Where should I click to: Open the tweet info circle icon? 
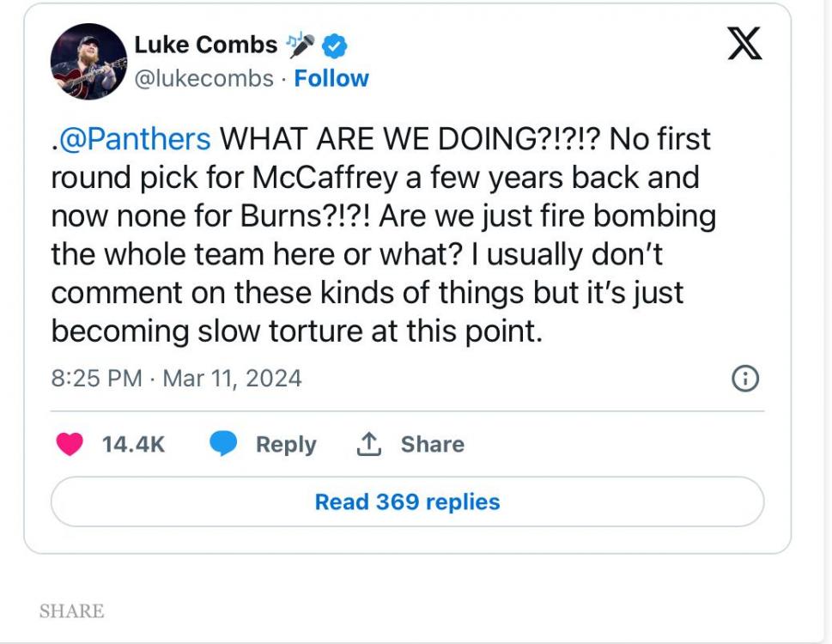pyautogui.click(x=744, y=379)
